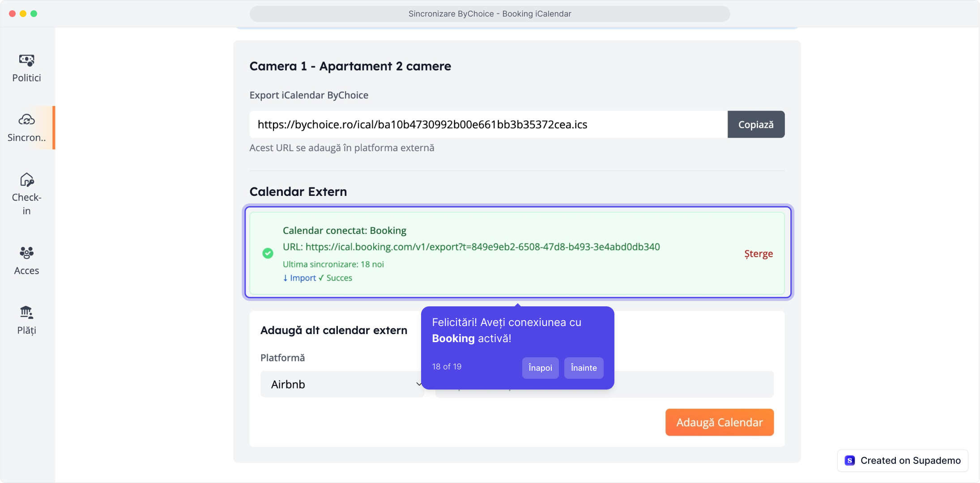The image size is (980, 483).
Task: Click the green macOS fullscreen button
Action: click(34, 14)
